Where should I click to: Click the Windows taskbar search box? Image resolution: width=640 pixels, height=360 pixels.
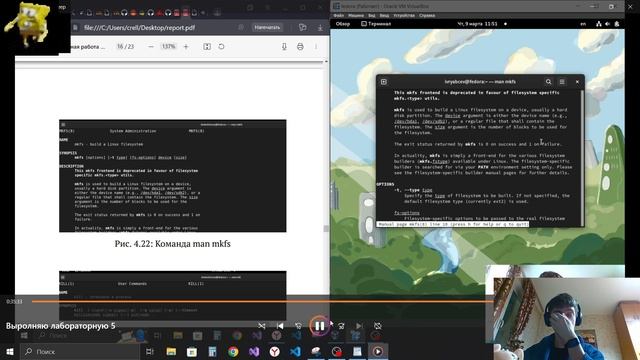[x=80, y=351]
